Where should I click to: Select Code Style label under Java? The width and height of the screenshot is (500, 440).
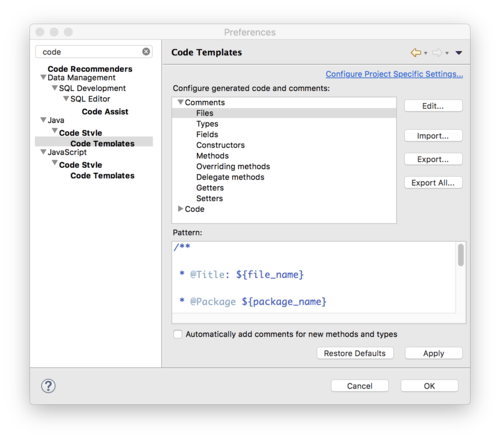pos(80,133)
